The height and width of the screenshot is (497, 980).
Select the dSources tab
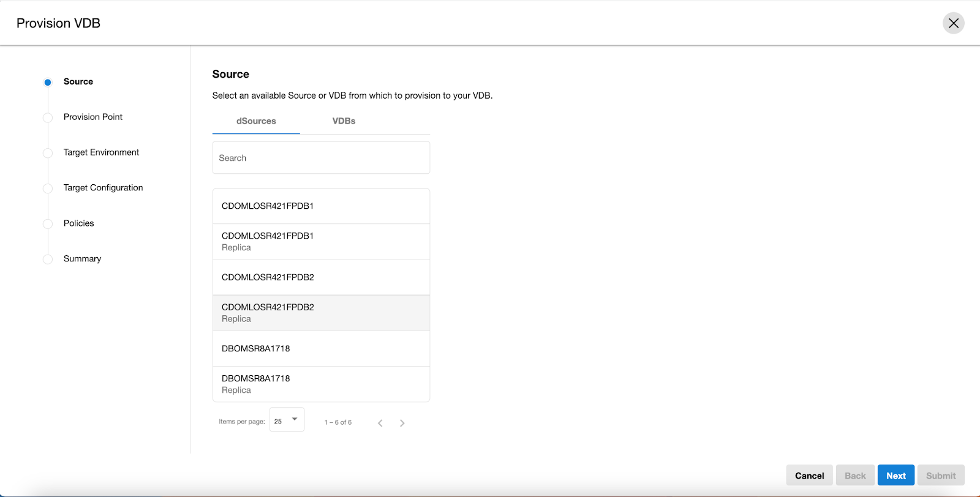256,121
